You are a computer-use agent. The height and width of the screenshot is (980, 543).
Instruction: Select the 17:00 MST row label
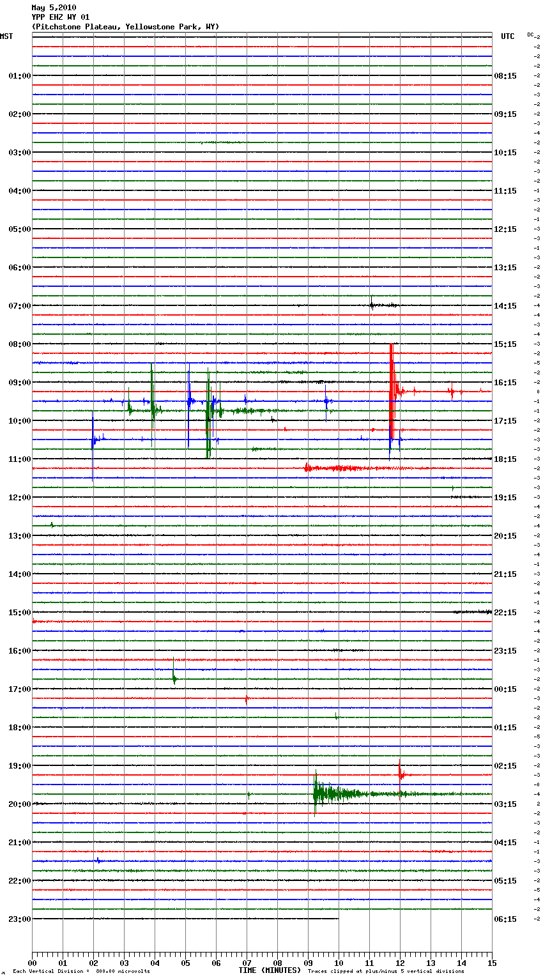coord(20,689)
